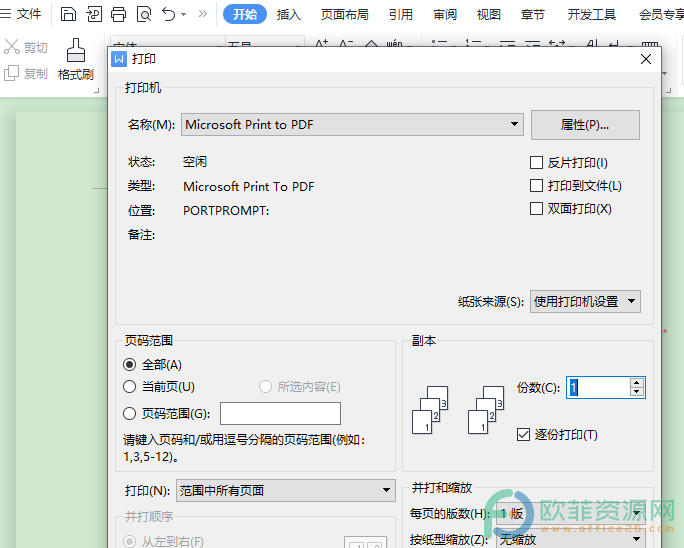The height and width of the screenshot is (548, 684).
Task: Open the 纸张来源 dropdown
Action: 585,301
